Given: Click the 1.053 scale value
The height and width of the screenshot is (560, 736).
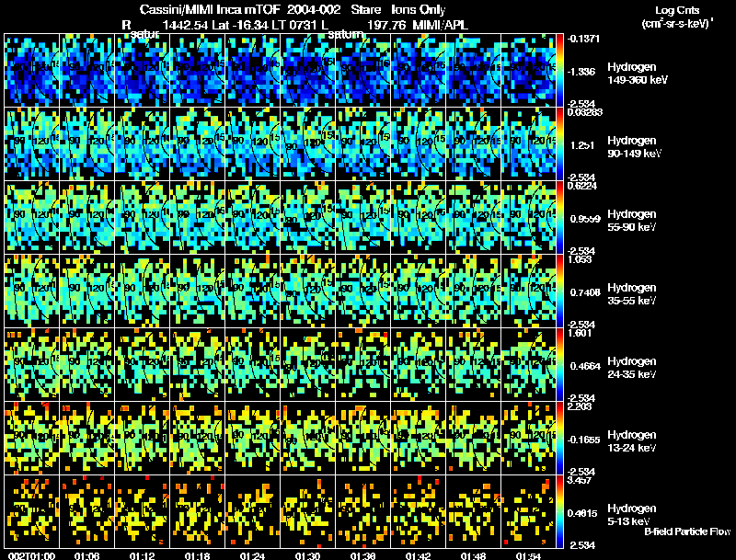Looking at the screenshot, I should click(x=581, y=259).
